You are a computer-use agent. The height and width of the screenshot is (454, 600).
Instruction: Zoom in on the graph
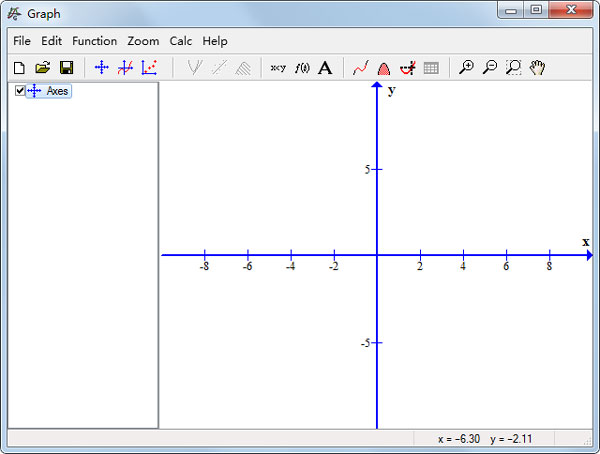(466, 67)
